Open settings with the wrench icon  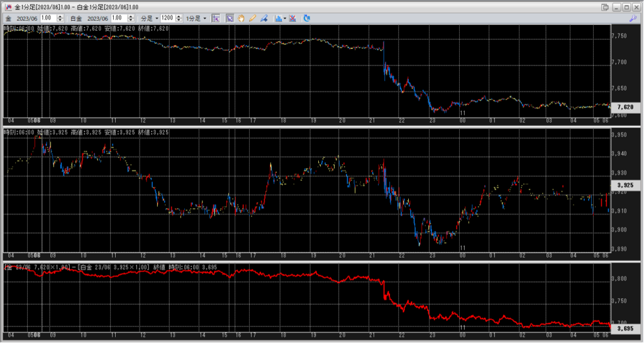click(633, 18)
